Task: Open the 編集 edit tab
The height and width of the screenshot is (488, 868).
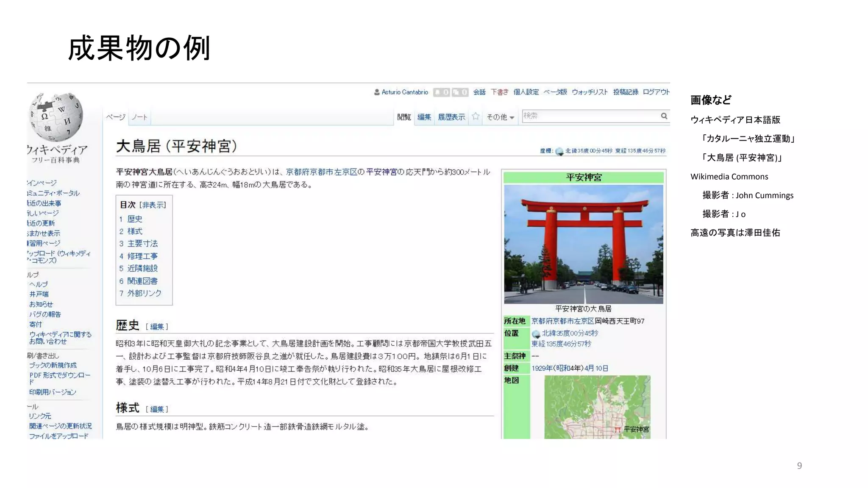Action: pos(424,117)
